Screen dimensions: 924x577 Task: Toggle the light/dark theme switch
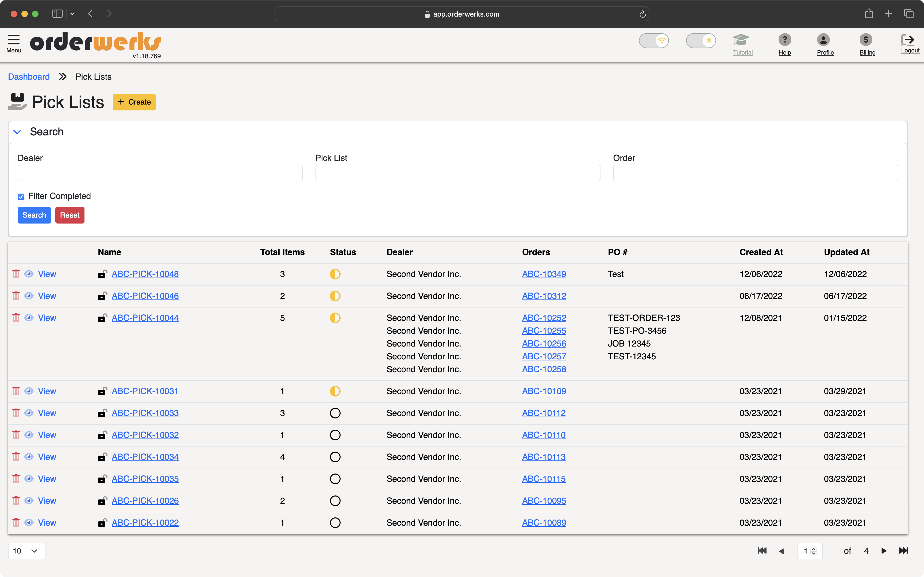pos(701,40)
